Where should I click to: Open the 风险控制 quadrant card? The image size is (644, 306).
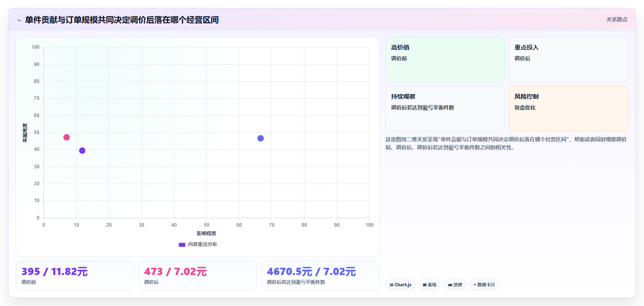[x=568, y=109]
